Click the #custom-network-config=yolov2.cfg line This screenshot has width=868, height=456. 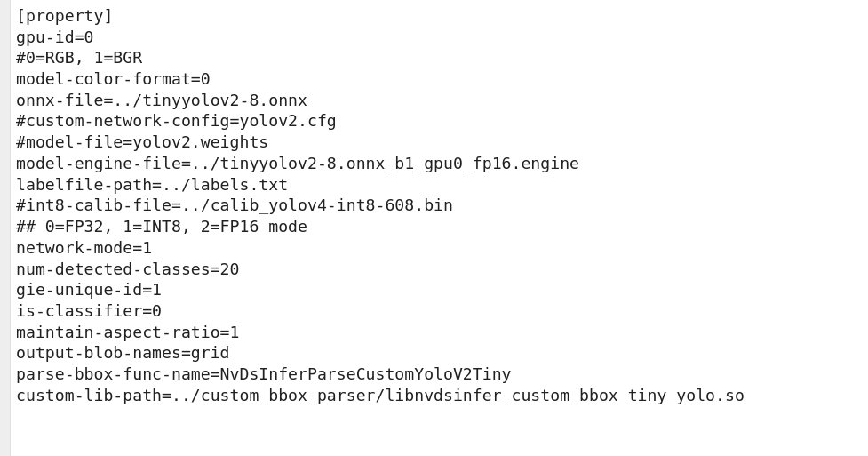pyautogui.click(x=176, y=122)
